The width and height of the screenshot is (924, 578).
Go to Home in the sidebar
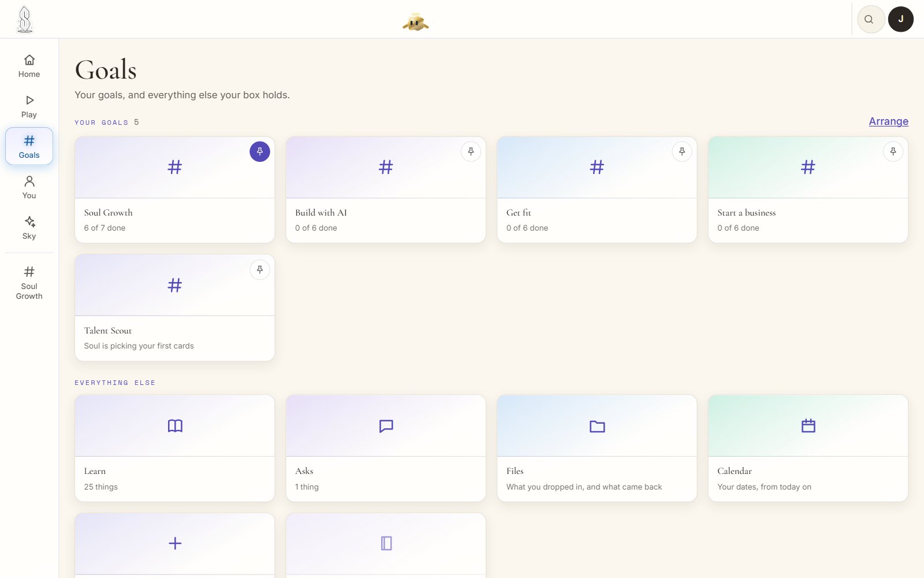29,66
